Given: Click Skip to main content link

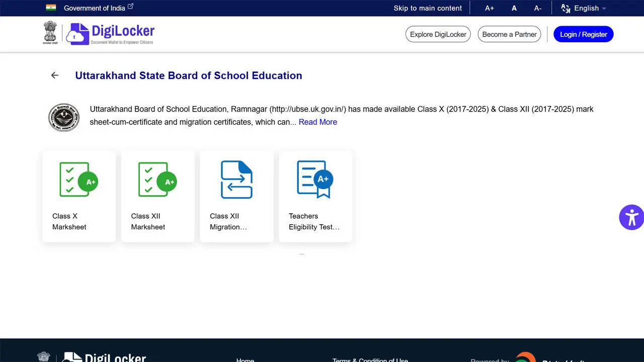Looking at the screenshot, I should pos(427,8).
